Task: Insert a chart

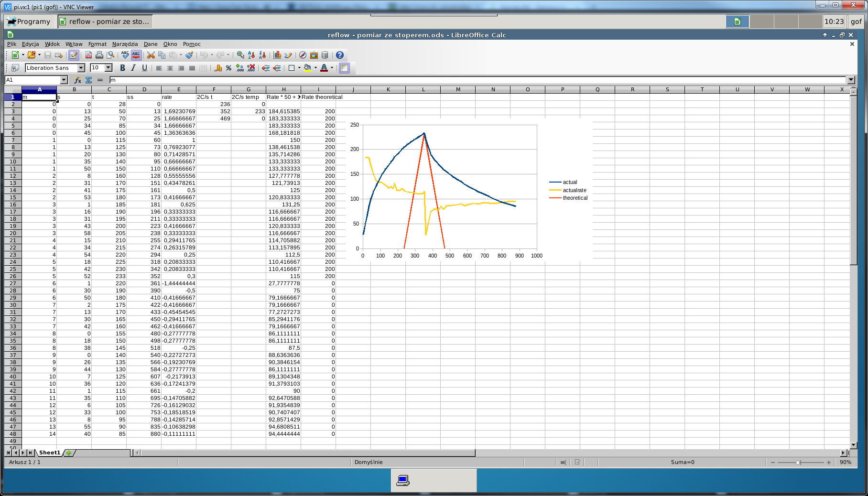Action: (x=277, y=55)
